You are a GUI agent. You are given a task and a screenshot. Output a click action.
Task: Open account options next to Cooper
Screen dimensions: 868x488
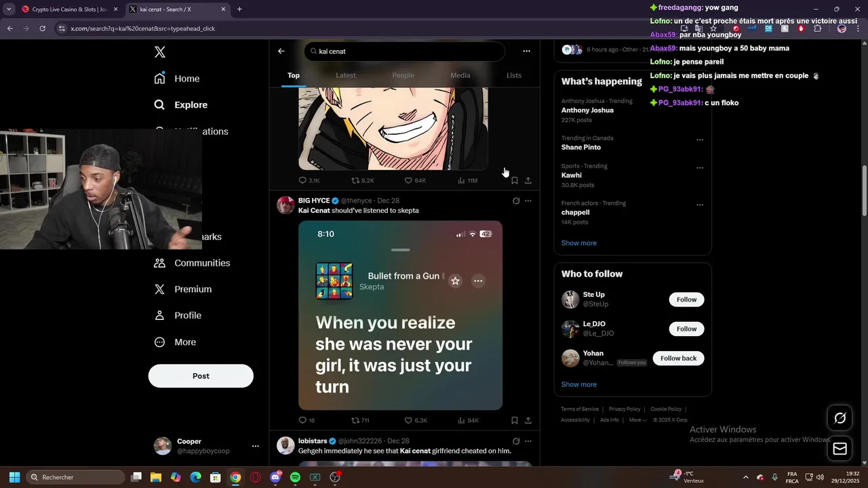[x=255, y=446]
